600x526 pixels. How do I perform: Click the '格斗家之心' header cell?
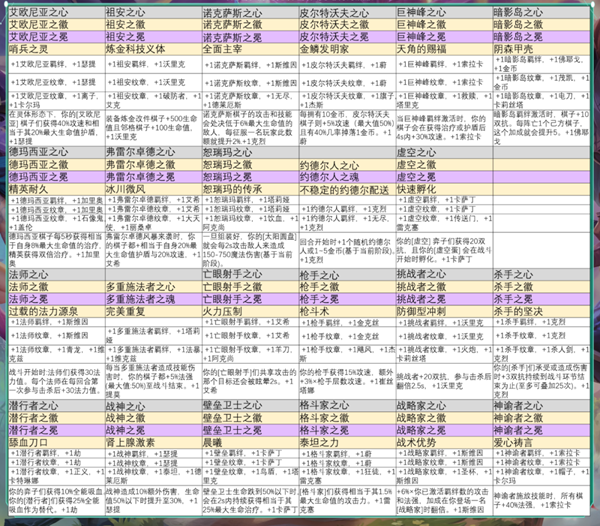[347, 405]
